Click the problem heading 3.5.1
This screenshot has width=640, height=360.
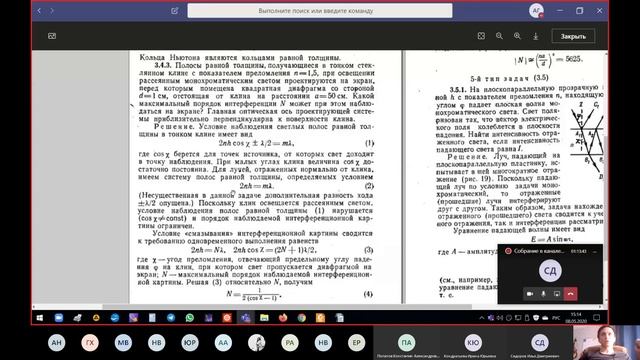point(459,89)
